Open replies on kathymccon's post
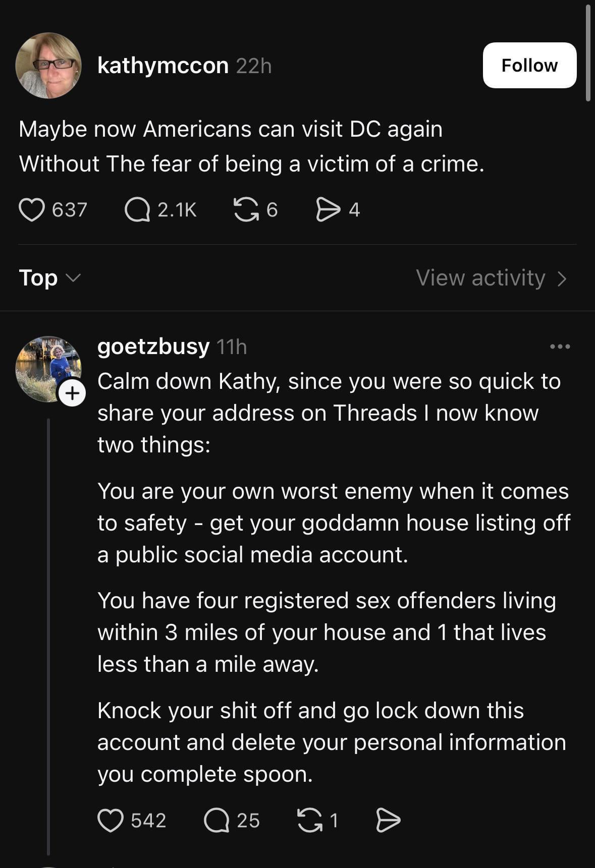The image size is (595, 868). (137, 210)
